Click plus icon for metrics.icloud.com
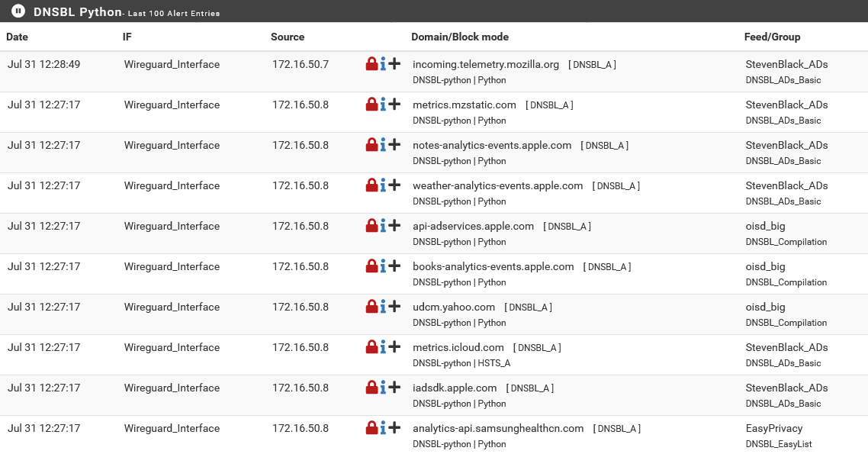This screenshot has height=454, width=868. coord(394,346)
